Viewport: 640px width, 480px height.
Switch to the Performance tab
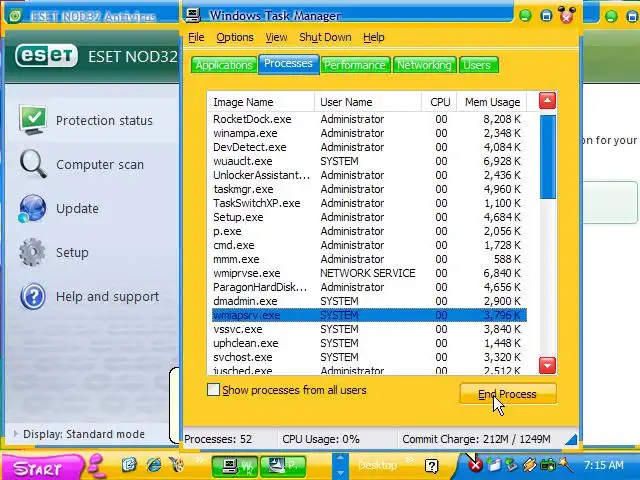pyautogui.click(x=355, y=65)
